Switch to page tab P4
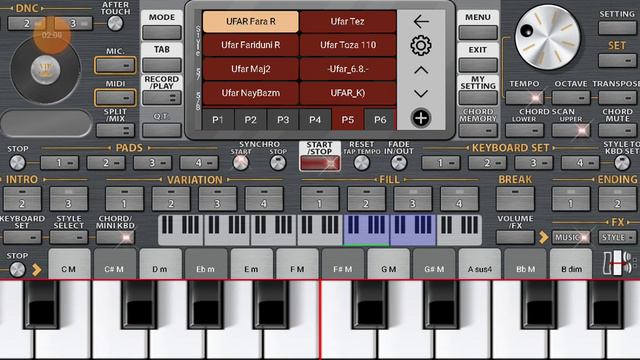 point(315,120)
